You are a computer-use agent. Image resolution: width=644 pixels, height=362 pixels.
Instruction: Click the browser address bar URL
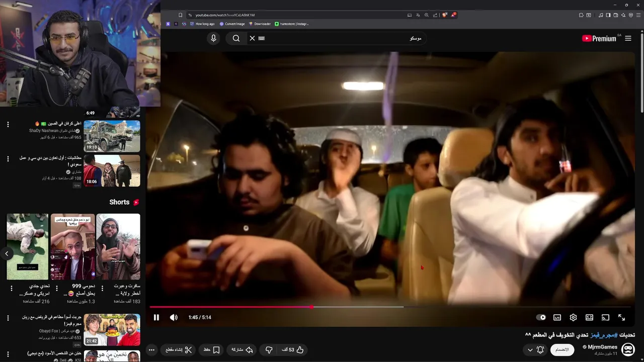click(225, 15)
